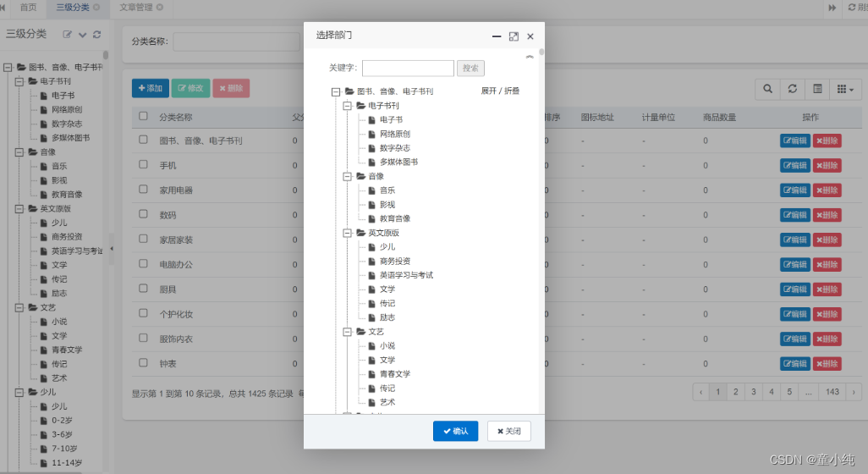Click 删除 button in the 钟表 row
The width and height of the screenshot is (868, 474).
pos(827,364)
